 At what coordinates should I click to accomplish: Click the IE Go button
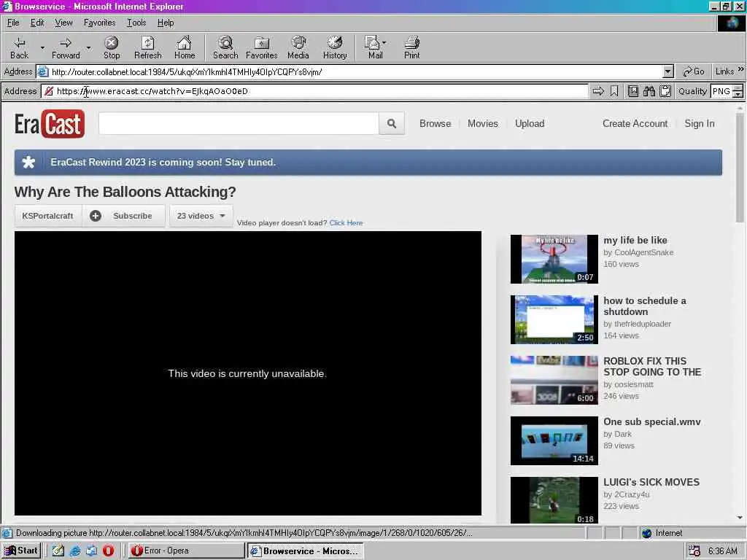click(x=694, y=71)
